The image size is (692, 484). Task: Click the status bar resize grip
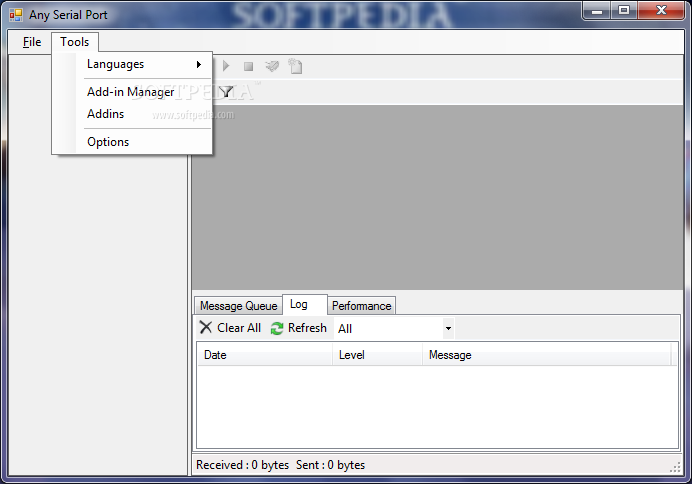pos(675,468)
